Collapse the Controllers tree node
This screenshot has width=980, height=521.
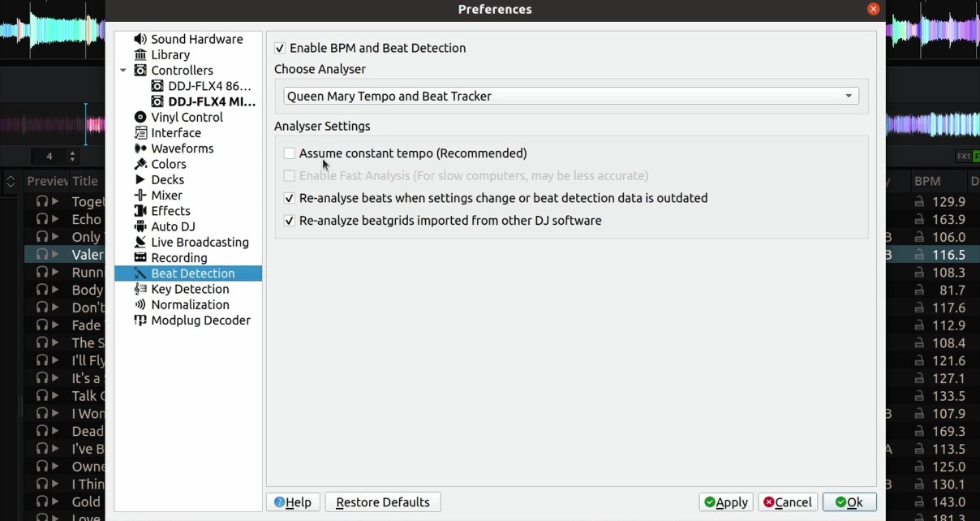click(x=123, y=71)
